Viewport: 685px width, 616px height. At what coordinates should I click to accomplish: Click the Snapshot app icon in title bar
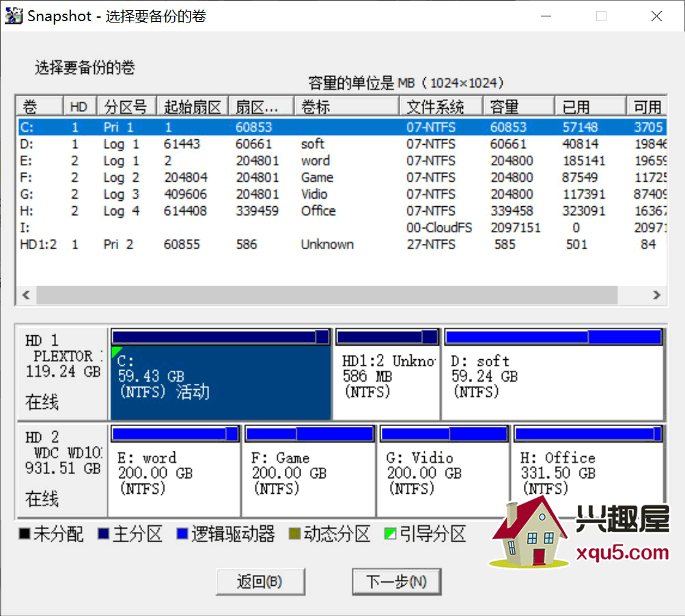tap(14, 16)
